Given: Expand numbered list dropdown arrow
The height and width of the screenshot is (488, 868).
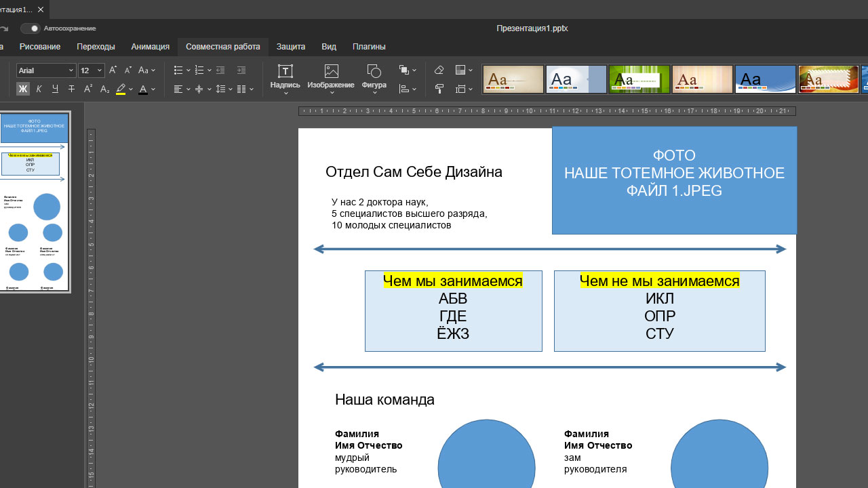Looking at the screenshot, I should click(x=210, y=70).
